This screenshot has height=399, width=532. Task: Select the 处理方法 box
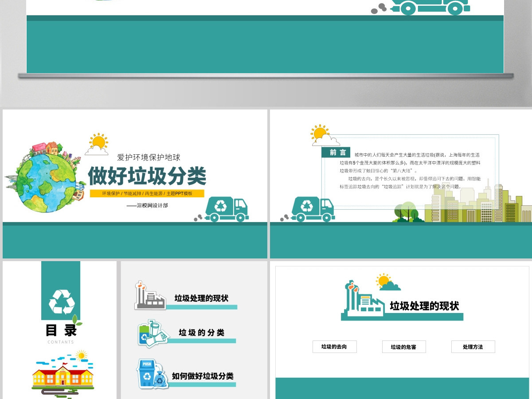coord(473,347)
